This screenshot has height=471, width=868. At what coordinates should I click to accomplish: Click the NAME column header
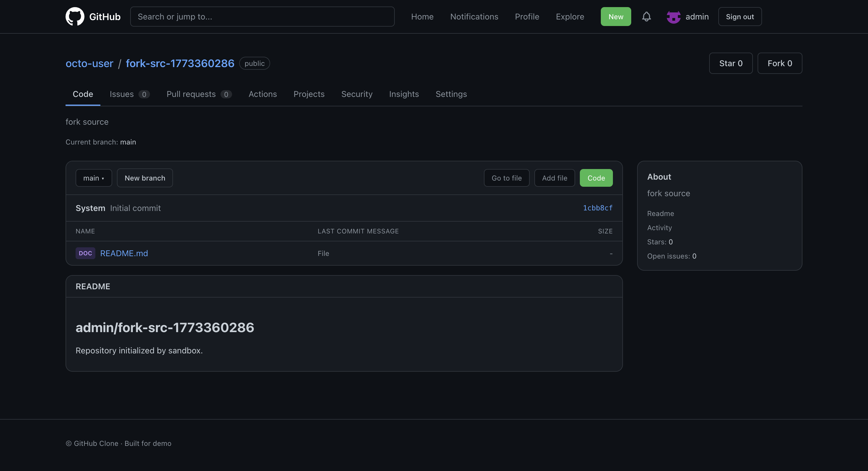[x=85, y=231]
